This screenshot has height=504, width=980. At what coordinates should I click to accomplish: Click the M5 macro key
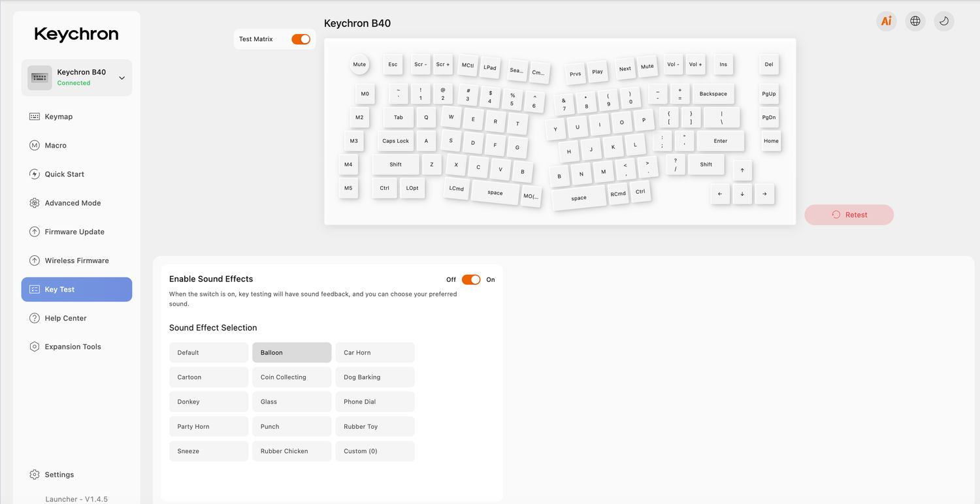click(348, 188)
